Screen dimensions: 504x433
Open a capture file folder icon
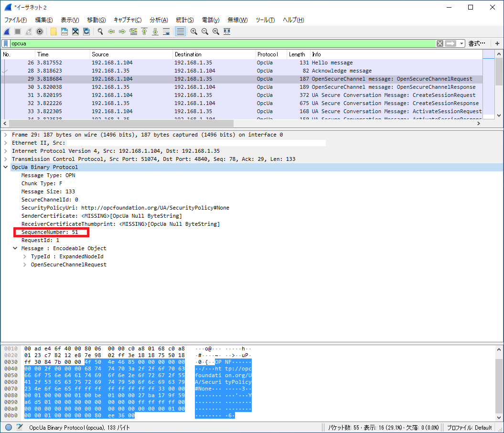tap(54, 32)
